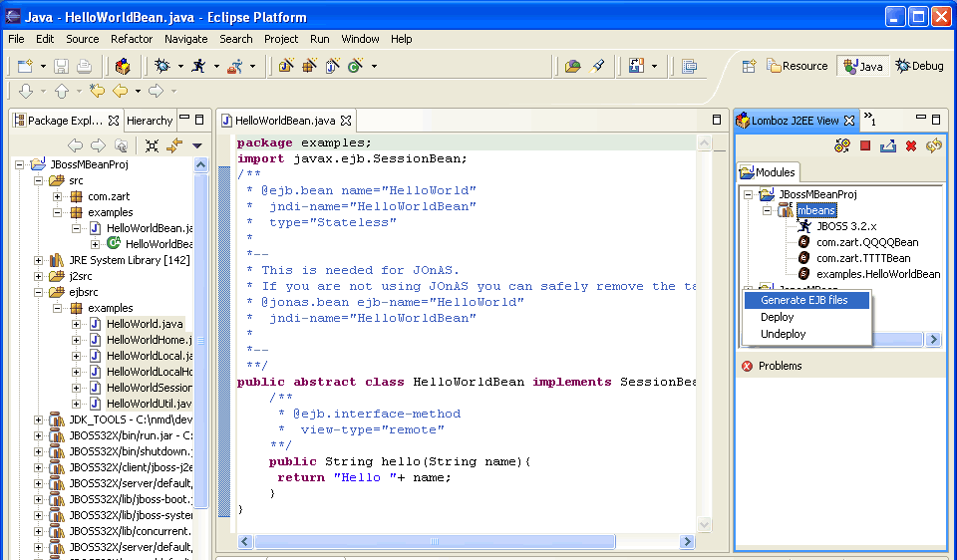This screenshot has width=957, height=560.
Task: Select Generate EJB files from context menu
Action: pos(806,300)
